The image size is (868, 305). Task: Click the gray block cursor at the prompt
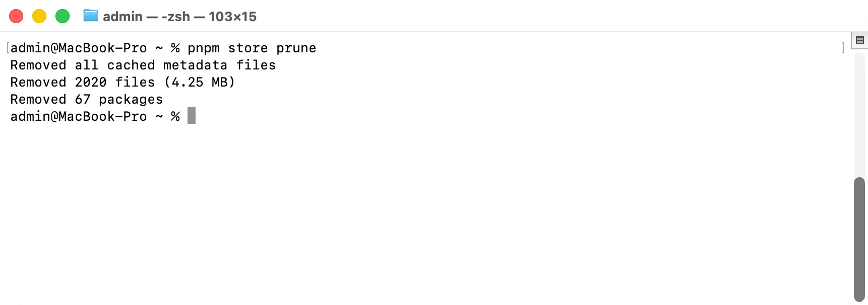tap(192, 115)
